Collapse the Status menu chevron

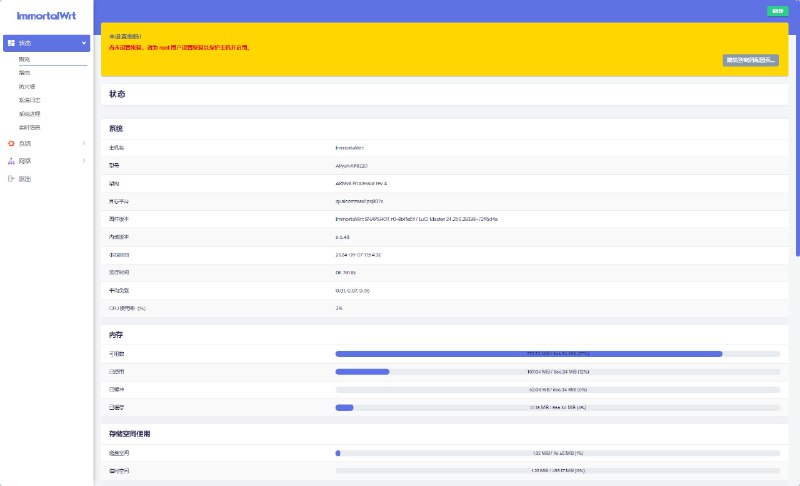[x=84, y=44]
